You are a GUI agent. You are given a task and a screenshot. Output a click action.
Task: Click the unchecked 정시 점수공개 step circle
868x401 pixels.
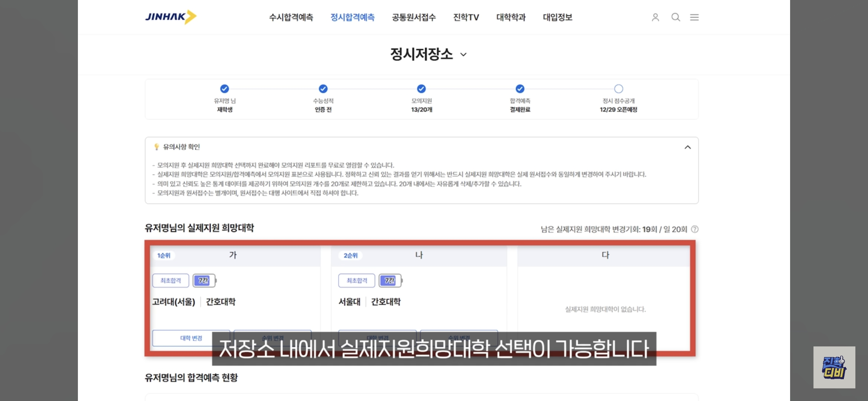click(618, 89)
